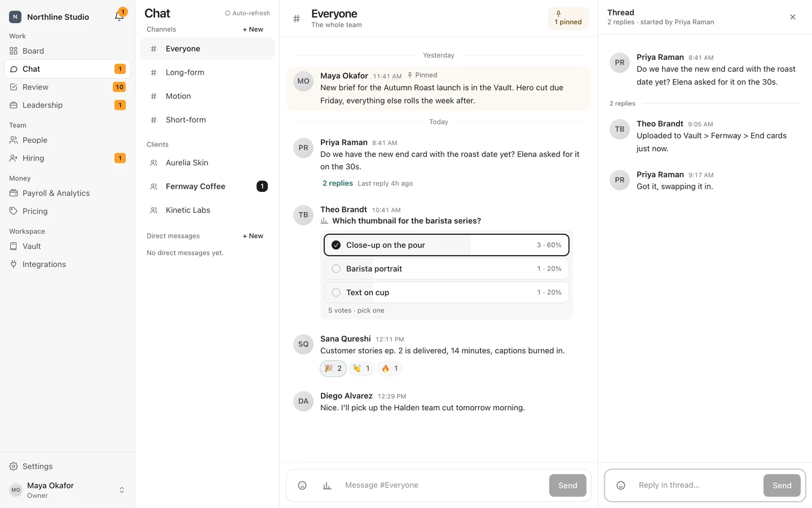Click Diego Alvarez's DA avatar
The image size is (812, 508).
coord(303,401)
